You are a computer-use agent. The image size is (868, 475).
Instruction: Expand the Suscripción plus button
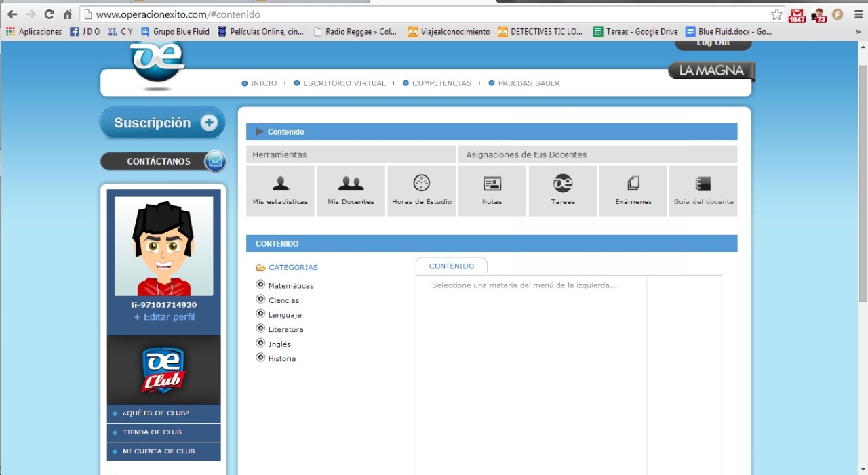coord(209,123)
